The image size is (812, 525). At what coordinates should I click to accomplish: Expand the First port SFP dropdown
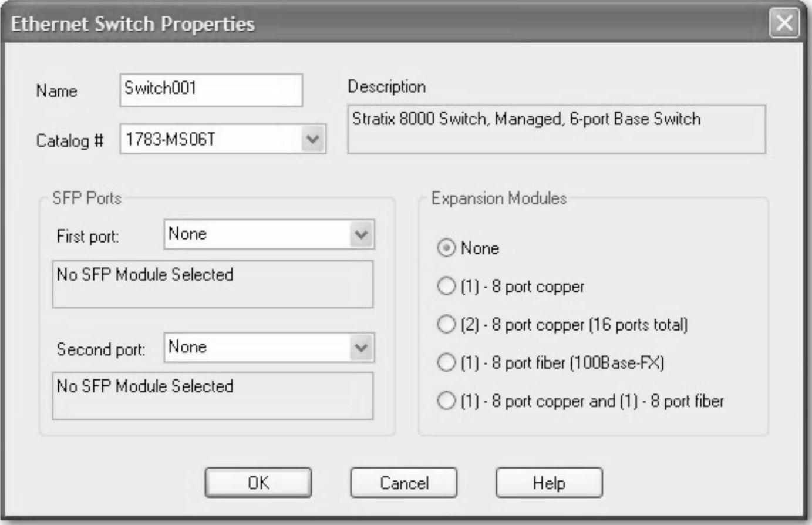point(362,234)
